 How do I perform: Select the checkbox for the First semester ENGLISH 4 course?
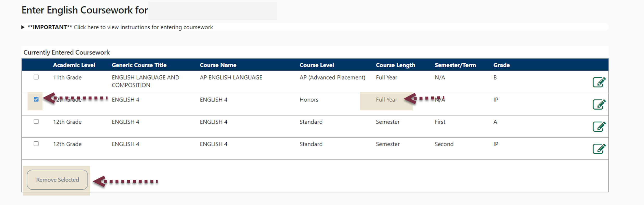[36, 121]
